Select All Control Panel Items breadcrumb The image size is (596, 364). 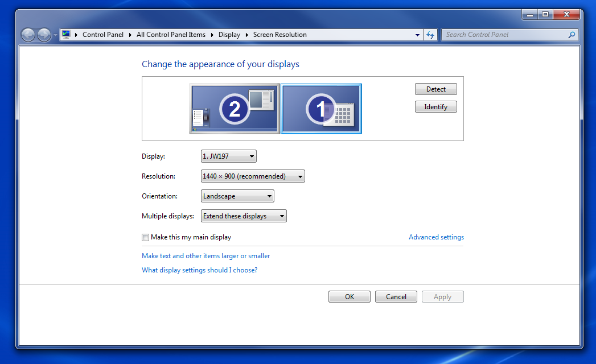click(x=171, y=35)
